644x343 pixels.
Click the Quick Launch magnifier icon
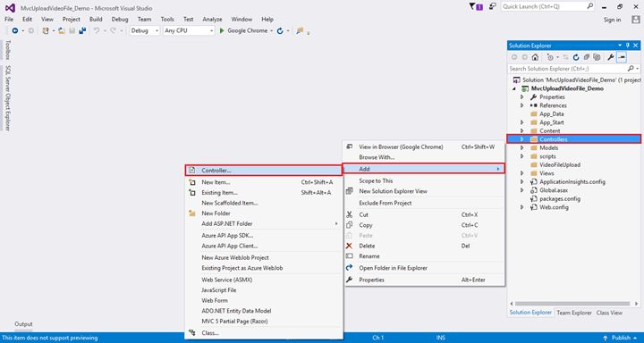[x=589, y=6]
